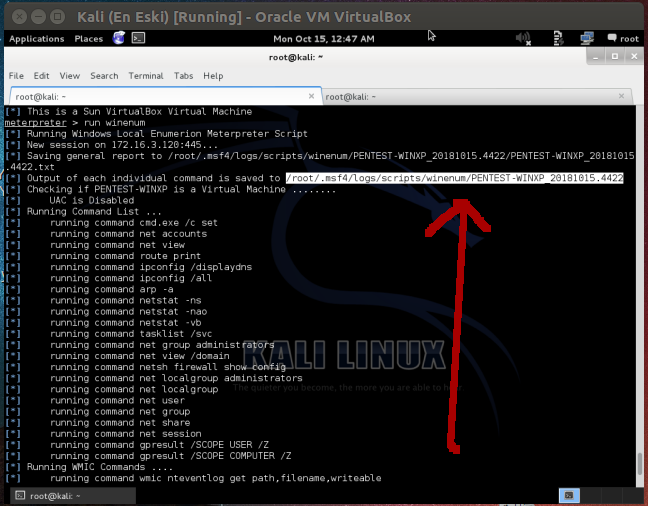
Task: Click 'UAC is Disabled' line
Action: [92, 200]
